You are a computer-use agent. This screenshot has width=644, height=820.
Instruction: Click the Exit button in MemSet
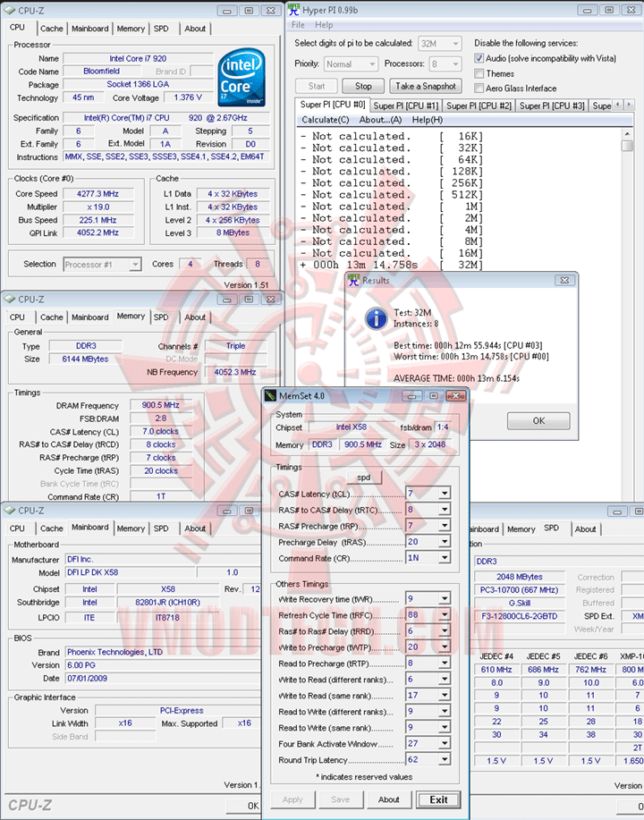point(438,799)
